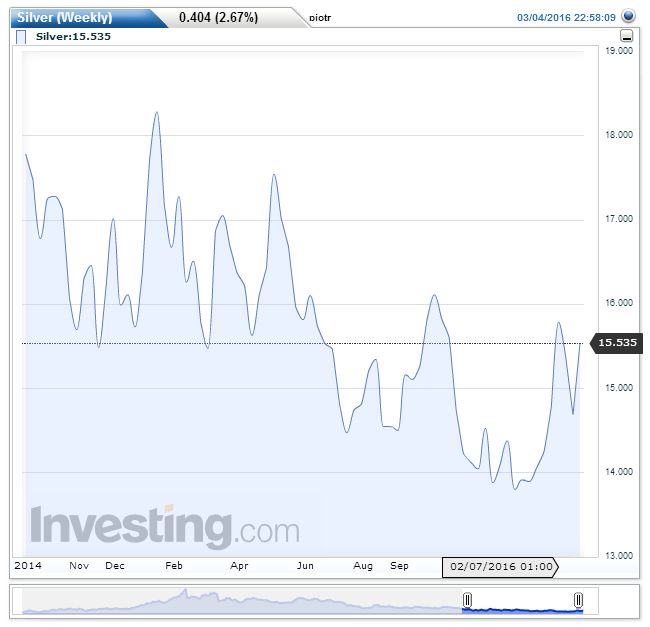This screenshot has width=650, height=627.
Task: Click the Aug label on the time axis
Action: pyautogui.click(x=363, y=566)
